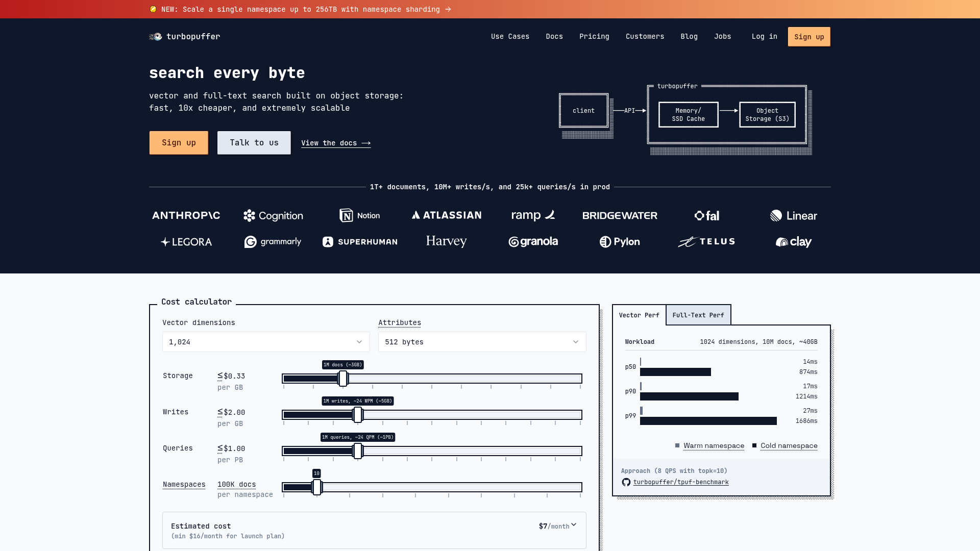Image resolution: width=980 pixels, height=551 pixels.
Task: Click the Superhuman logo
Action: [360, 242]
